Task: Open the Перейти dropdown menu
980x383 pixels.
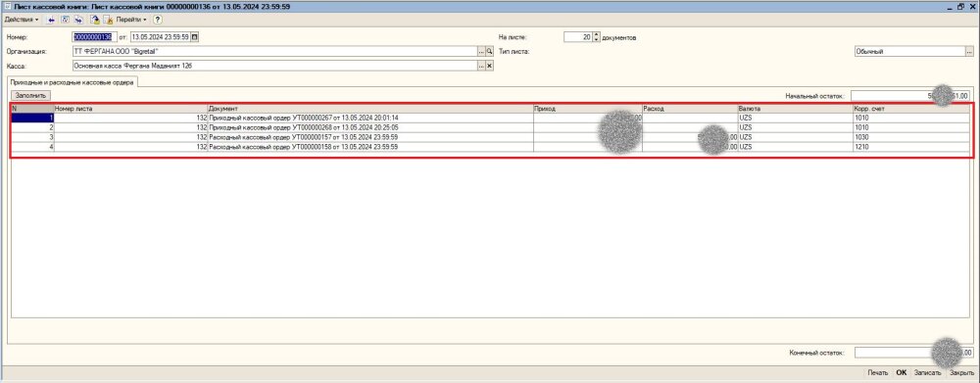Action: click(131, 20)
